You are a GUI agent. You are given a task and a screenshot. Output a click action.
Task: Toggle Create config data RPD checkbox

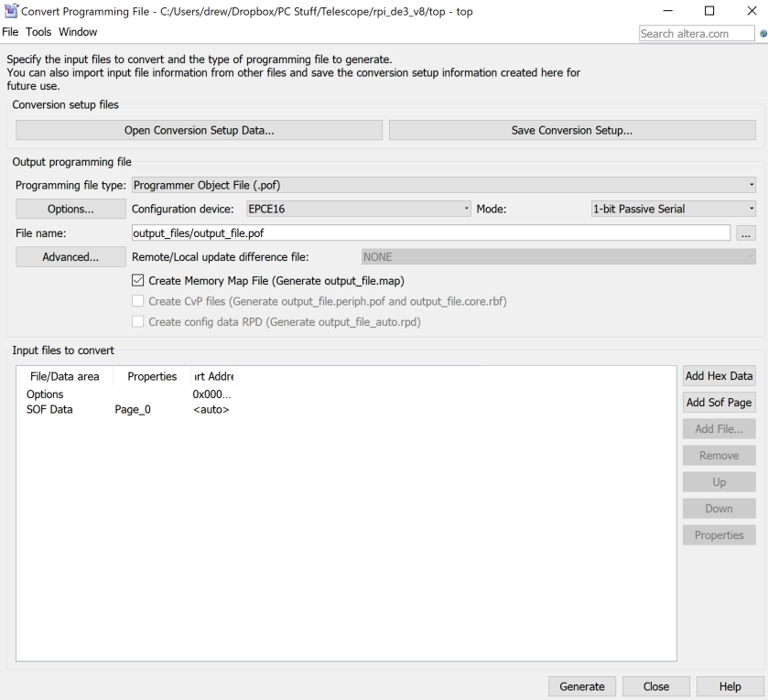(x=137, y=321)
